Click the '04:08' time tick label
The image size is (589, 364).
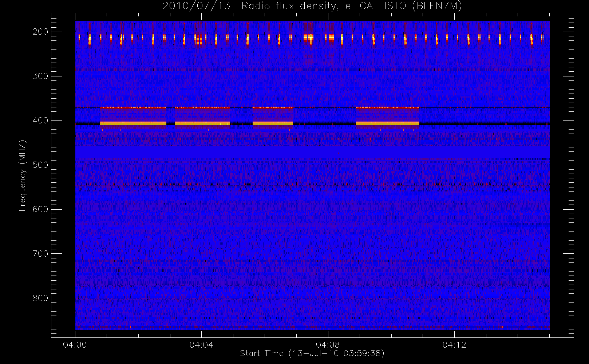[328, 345]
